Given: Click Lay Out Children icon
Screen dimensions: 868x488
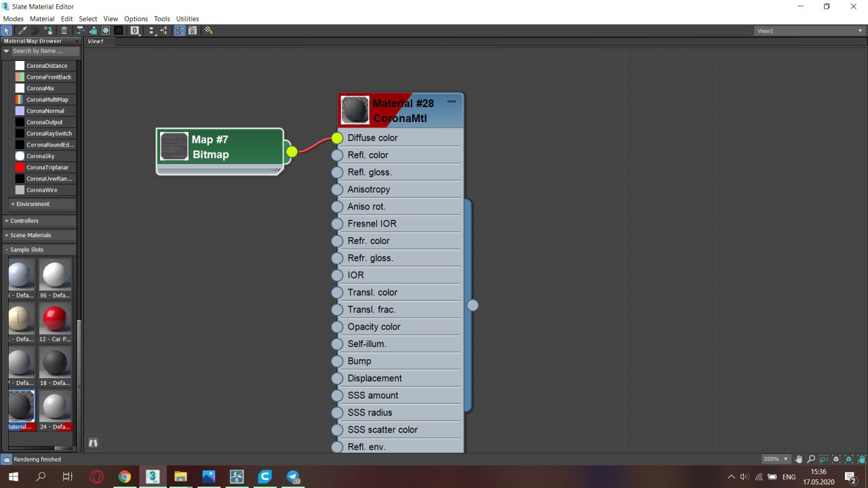Looking at the screenshot, I should click(x=164, y=30).
